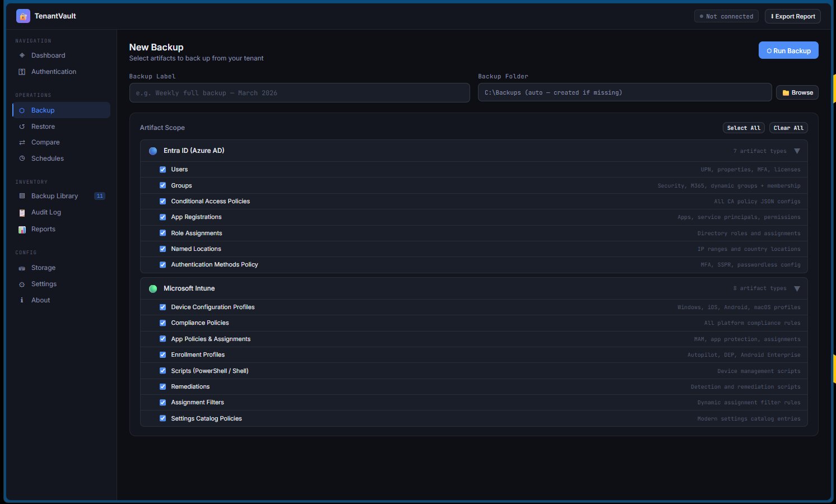
Task: Click the Audit Log clipboard icon
Action: click(x=22, y=212)
